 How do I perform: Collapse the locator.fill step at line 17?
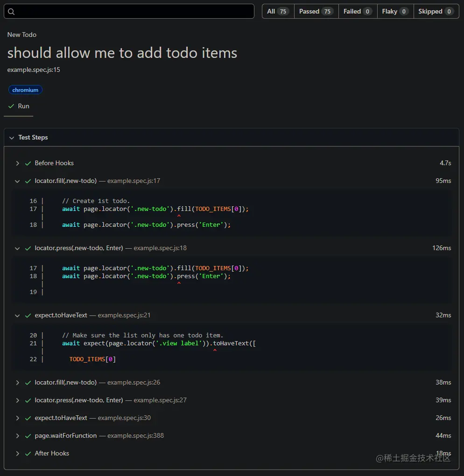click(17, 181)
